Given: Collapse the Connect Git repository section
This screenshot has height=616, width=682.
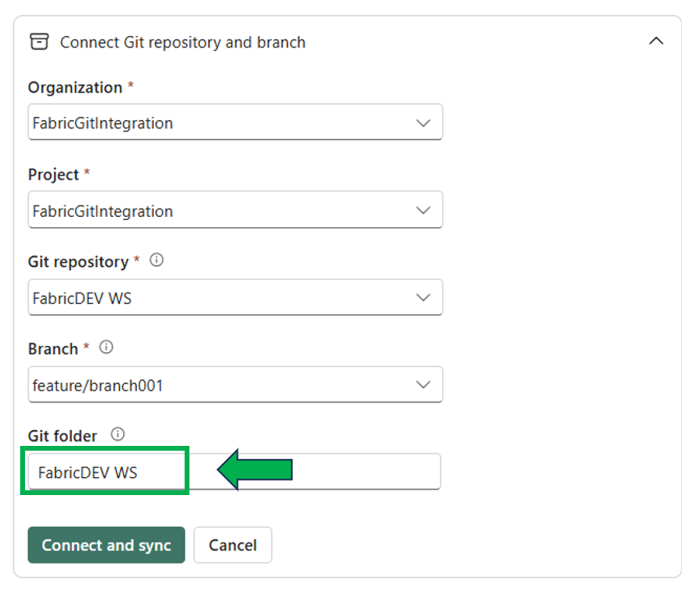Looking at the screenshot, I should 656,41.
